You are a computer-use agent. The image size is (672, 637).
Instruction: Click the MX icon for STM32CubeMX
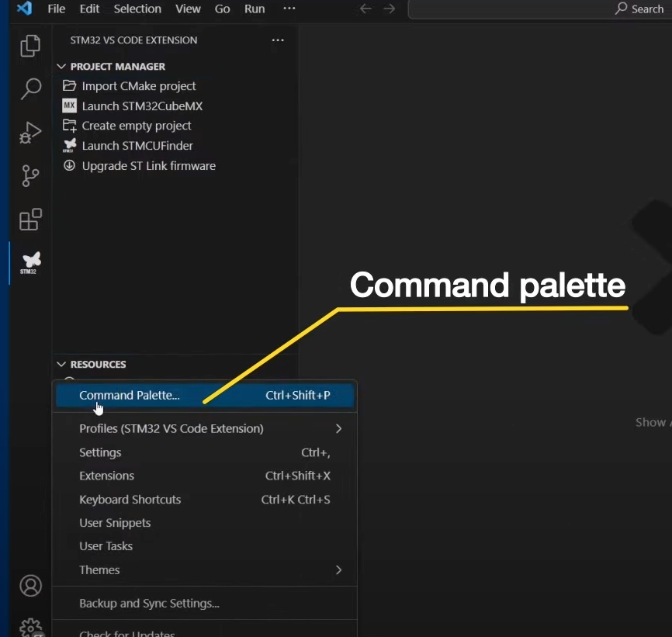[x=69, y=106]
